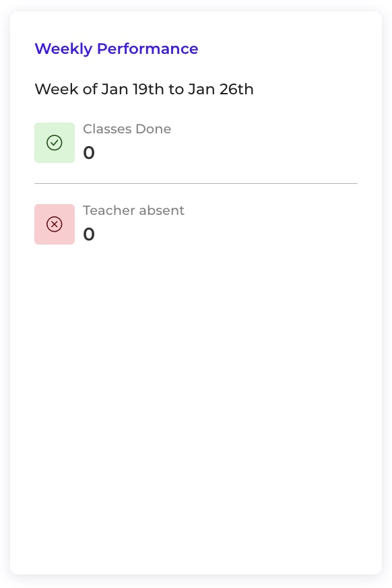The height and width of the screenshot is (588, 392).
Task: Select the light green Classes Done tile
Action: tap(55, 143)
